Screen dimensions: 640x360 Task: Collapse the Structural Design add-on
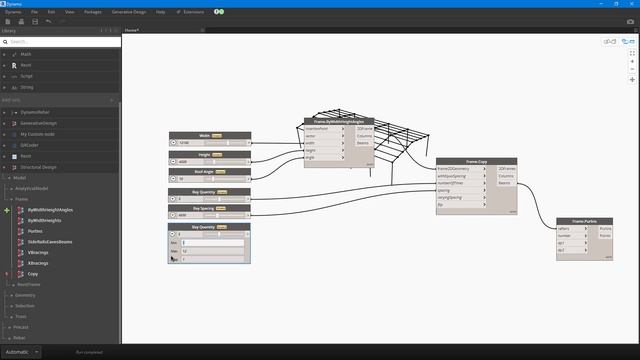tap(4, 167)
